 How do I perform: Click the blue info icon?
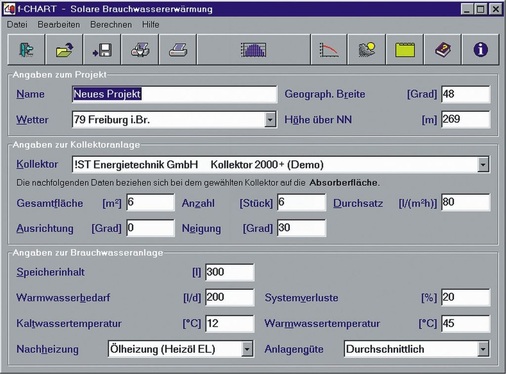pos(481,50)
